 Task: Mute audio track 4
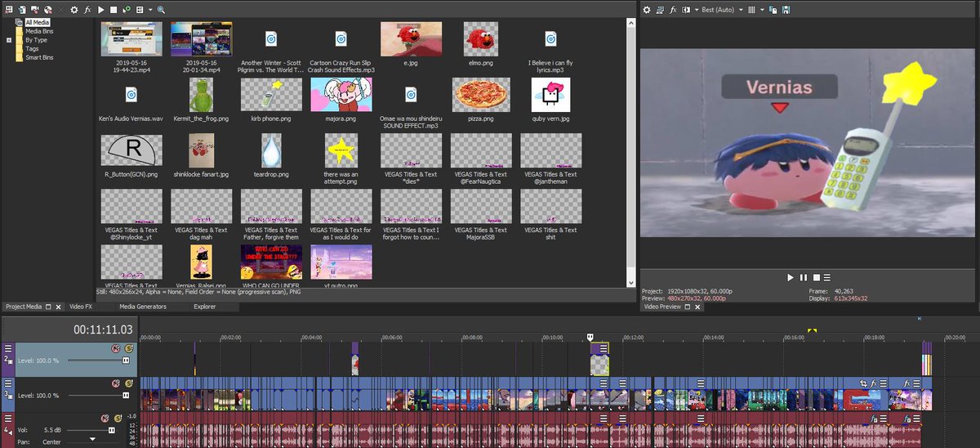(105, 419)
